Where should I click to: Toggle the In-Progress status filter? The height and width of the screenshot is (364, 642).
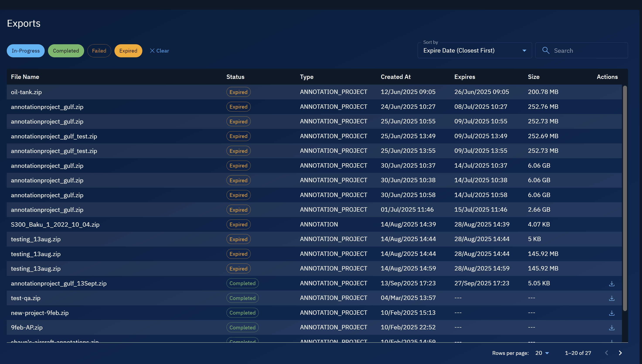click(x=26, y=51)
